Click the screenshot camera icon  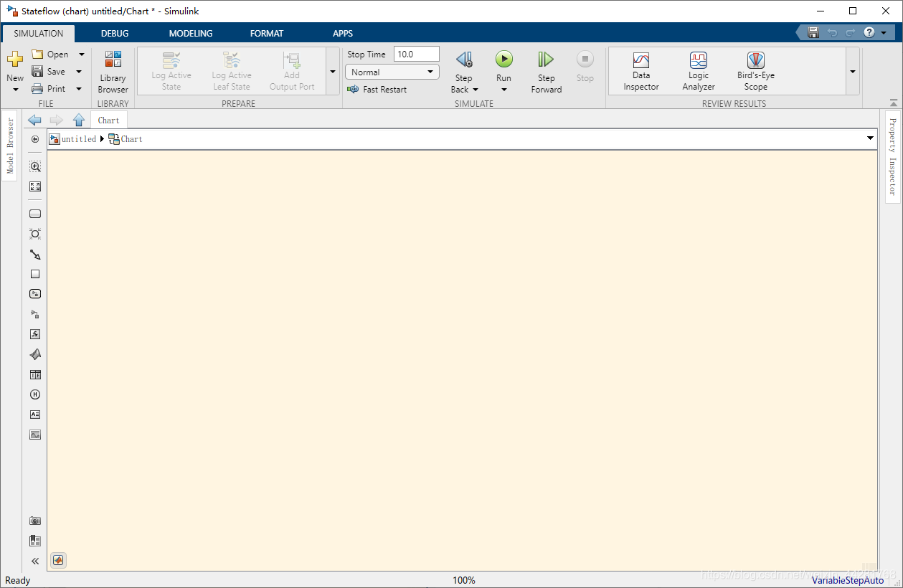[35, 521]
